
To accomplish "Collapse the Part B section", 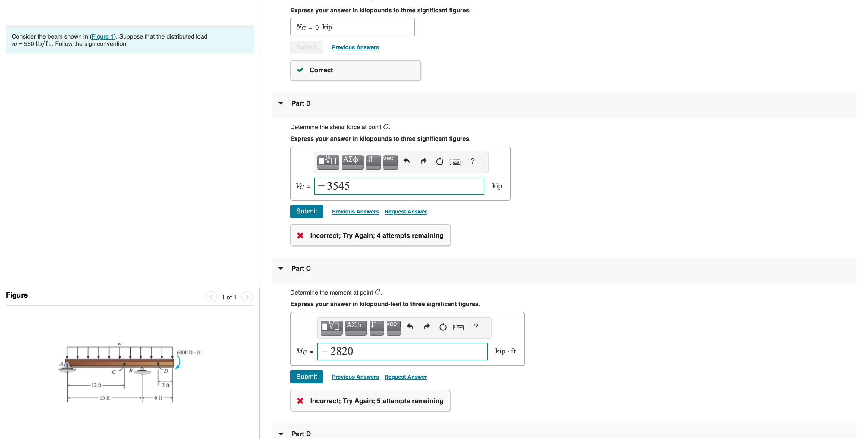I will coord(281,103).
